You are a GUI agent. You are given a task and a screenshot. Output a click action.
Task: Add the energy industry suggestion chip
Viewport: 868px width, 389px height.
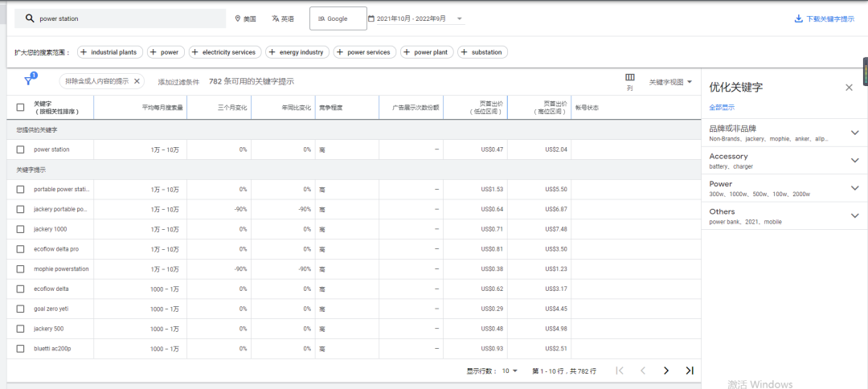(x=297, y=52)
